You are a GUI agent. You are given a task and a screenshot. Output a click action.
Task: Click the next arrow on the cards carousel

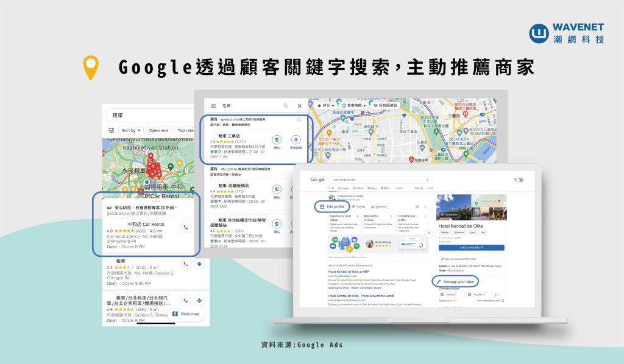tap(429, 233)
